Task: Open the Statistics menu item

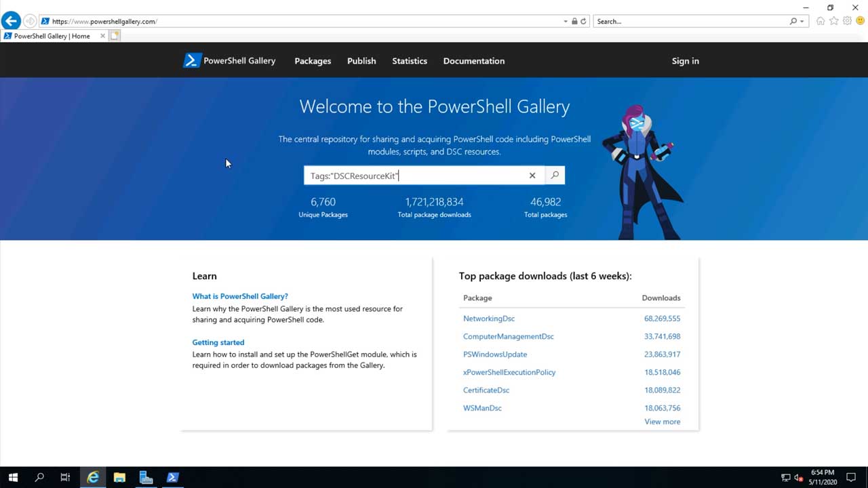Action: coord(410,61)
